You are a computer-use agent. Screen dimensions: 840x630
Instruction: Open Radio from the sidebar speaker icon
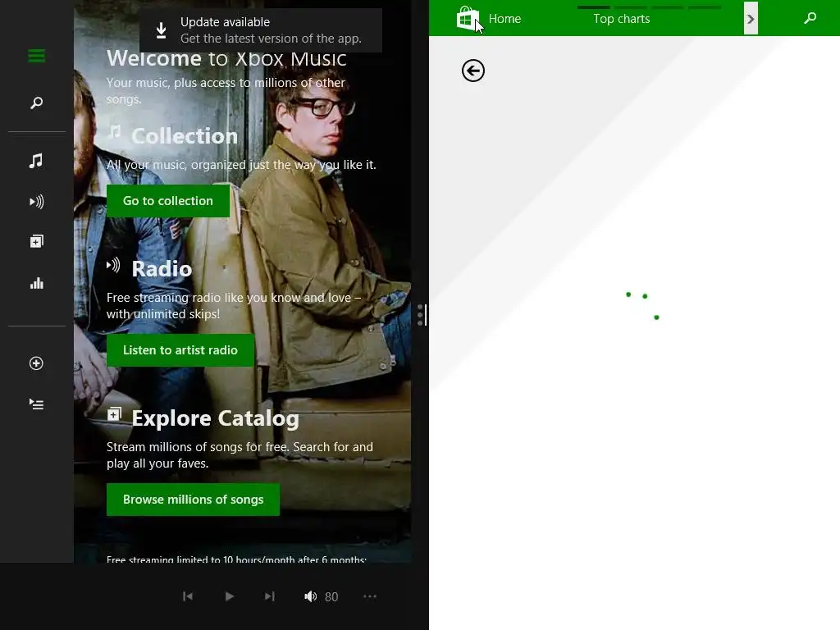[x=36, y=202]
